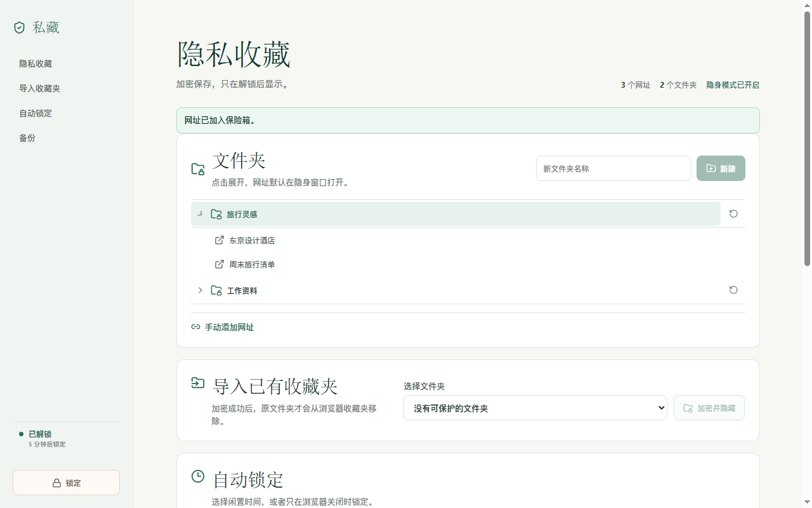Click the clock icon beside 自动锁定 heading

pyautogui.click(x=198, y=476)
